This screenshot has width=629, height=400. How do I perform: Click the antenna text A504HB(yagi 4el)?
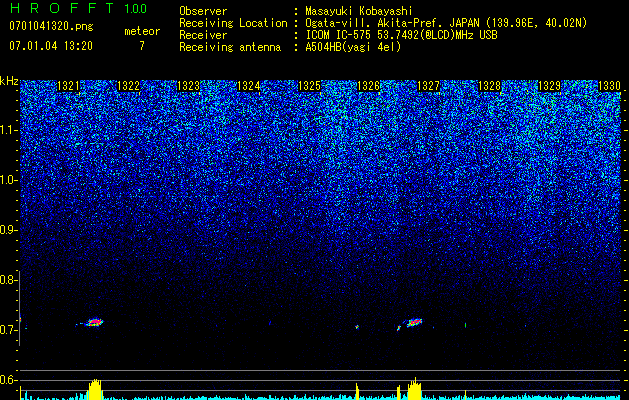353,47
